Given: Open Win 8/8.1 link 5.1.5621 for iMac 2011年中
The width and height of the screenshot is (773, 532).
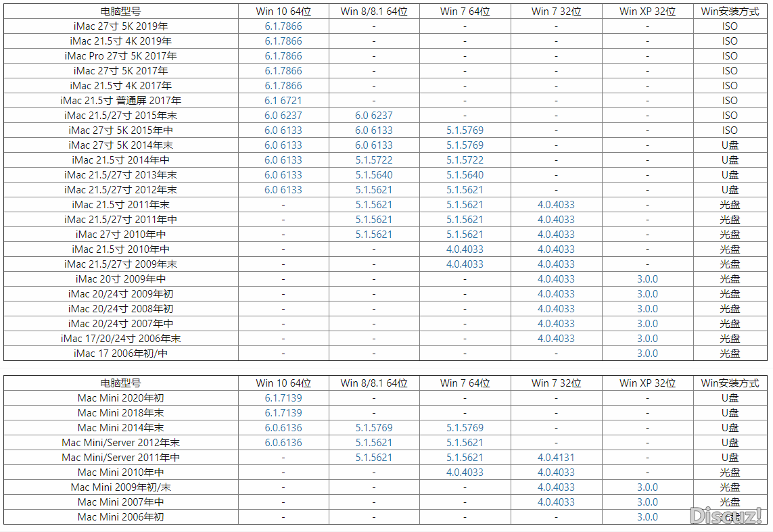Looking at the screenshot, I should pyautogui.click(x=374, y=219).
